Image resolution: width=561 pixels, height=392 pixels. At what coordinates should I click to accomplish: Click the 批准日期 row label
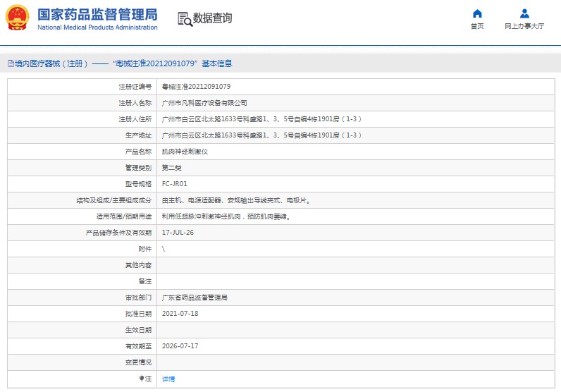point(138,314)
